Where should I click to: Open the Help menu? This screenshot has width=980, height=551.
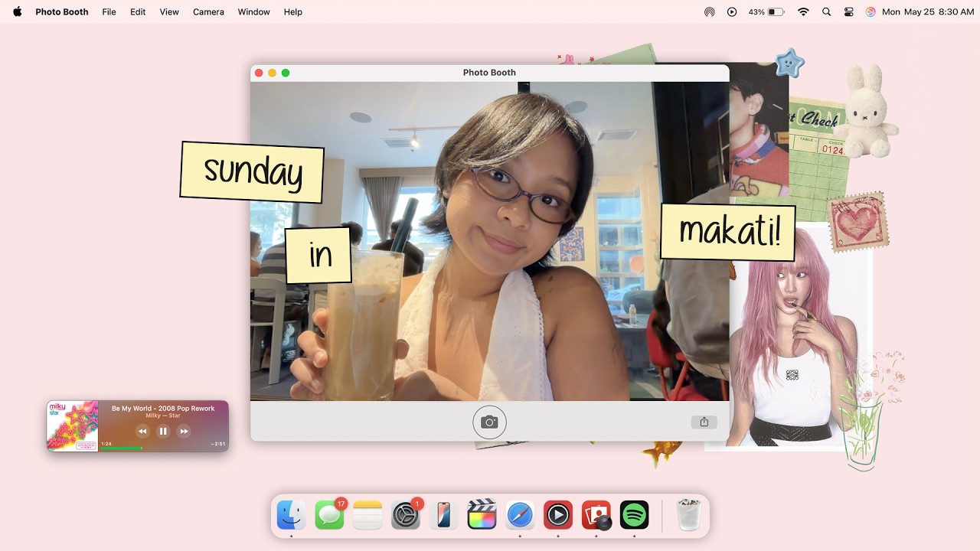[293, 12]
